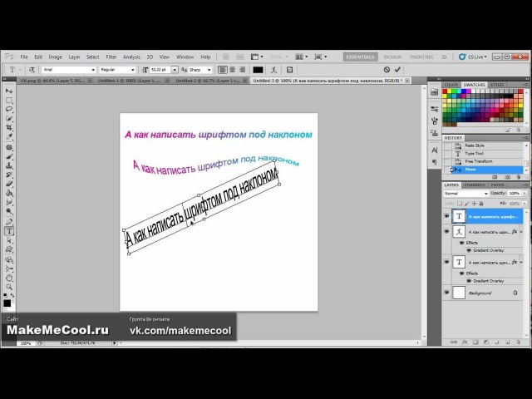The width and height of the screenshot is (532, 399).
Task: Select the Eraser tool
Action: tap(9, 184)
